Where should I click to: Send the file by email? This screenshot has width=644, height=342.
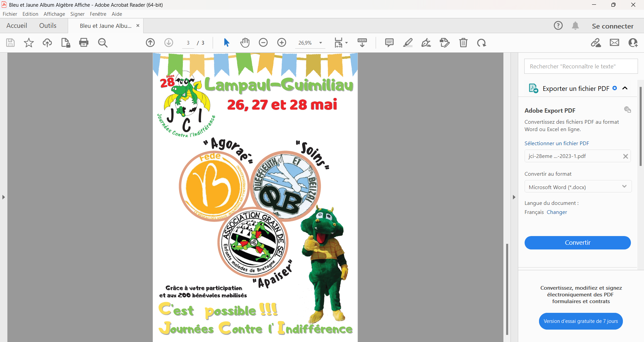point(614,43)
